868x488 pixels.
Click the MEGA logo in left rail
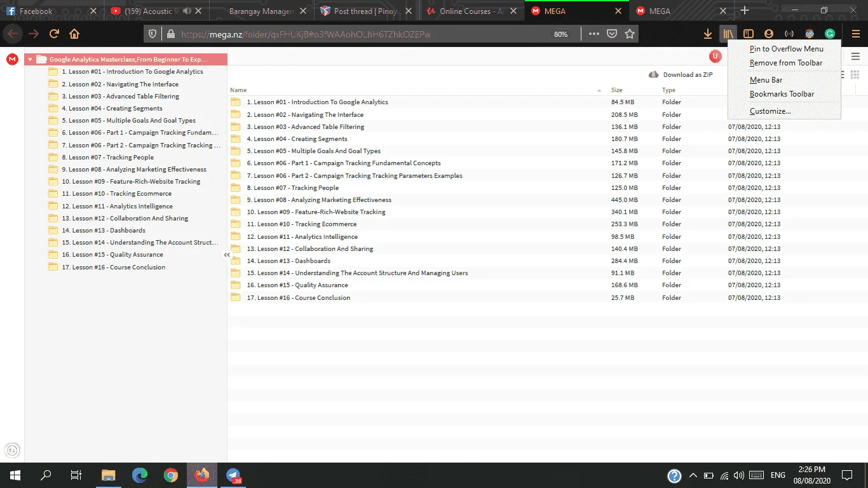coord(12,59)
